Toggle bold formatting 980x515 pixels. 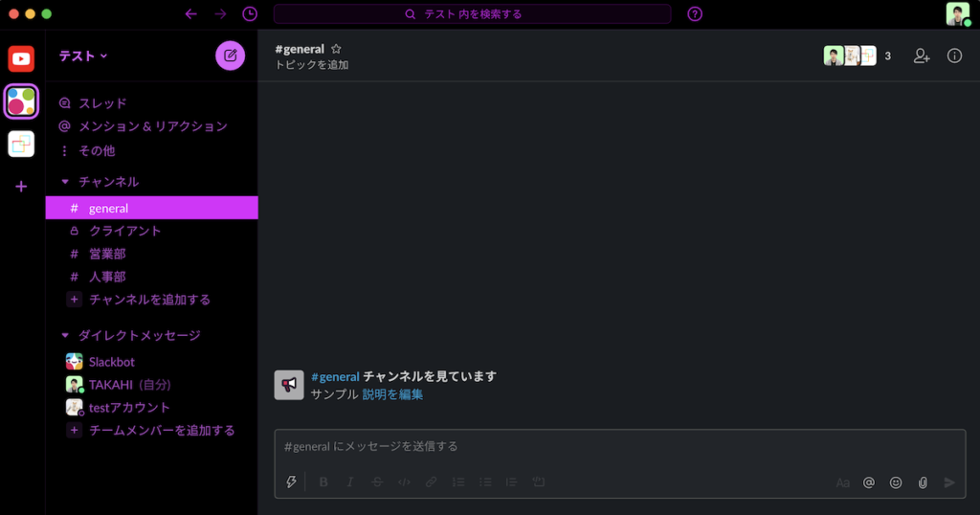(323, 481)
